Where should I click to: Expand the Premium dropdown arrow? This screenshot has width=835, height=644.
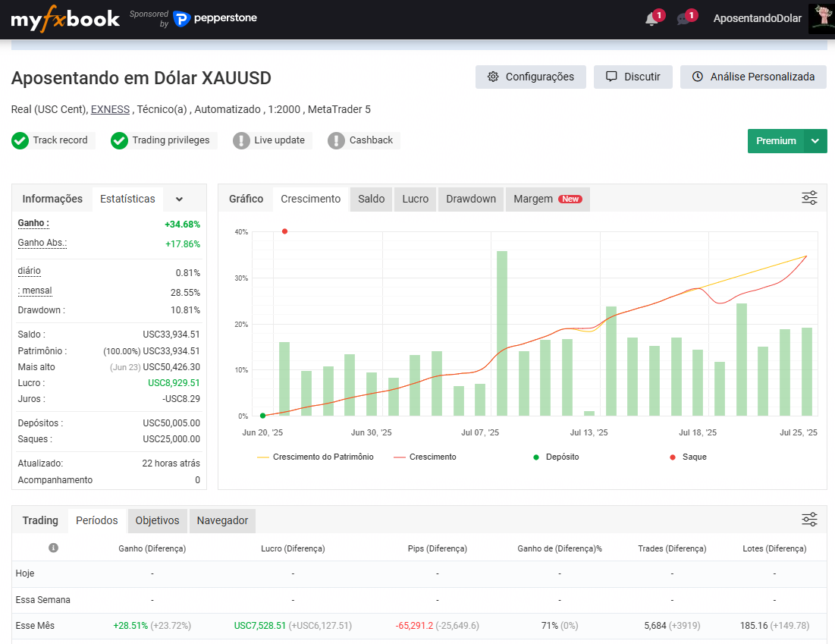(815, 141)
